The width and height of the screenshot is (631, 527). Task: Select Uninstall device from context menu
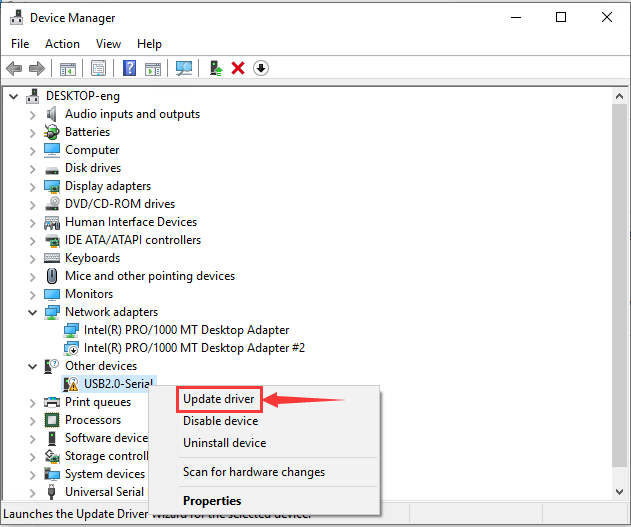225,443
